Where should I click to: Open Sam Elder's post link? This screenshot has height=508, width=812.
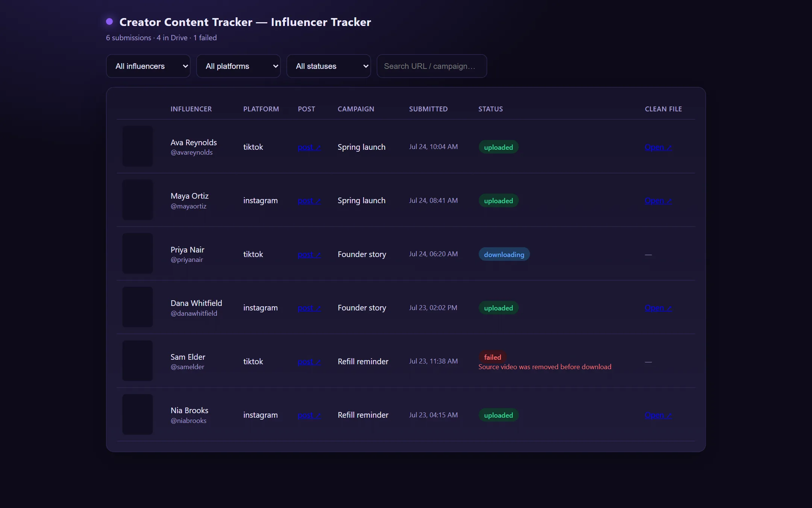coord(309,362)
